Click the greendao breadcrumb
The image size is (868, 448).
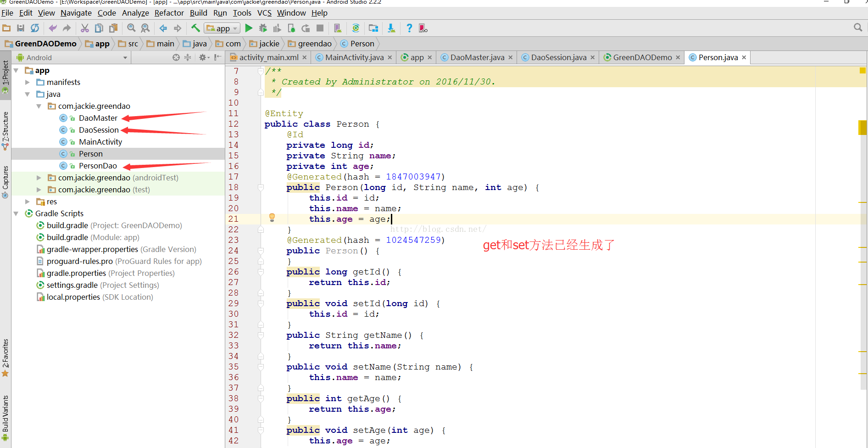(310, 44)
